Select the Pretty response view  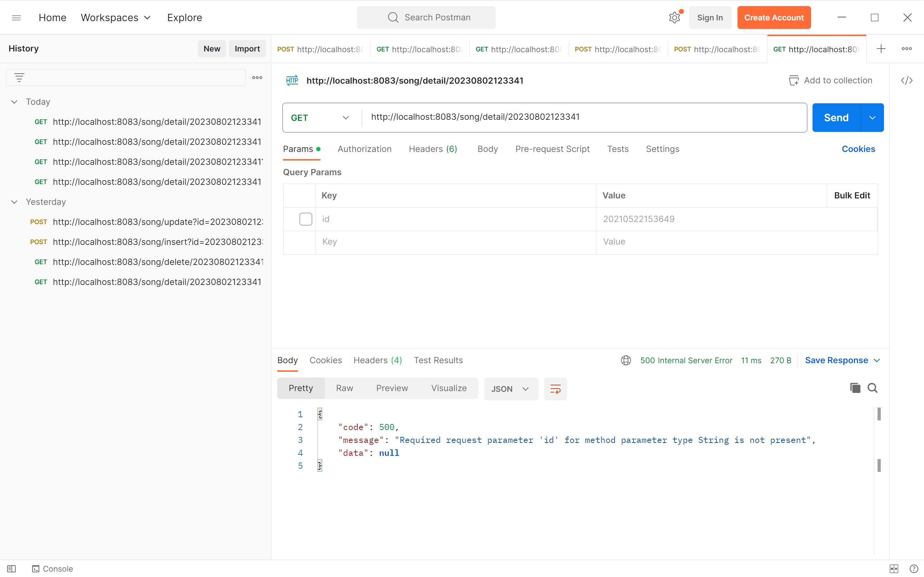pyautogui.click(x=301, y=388)
